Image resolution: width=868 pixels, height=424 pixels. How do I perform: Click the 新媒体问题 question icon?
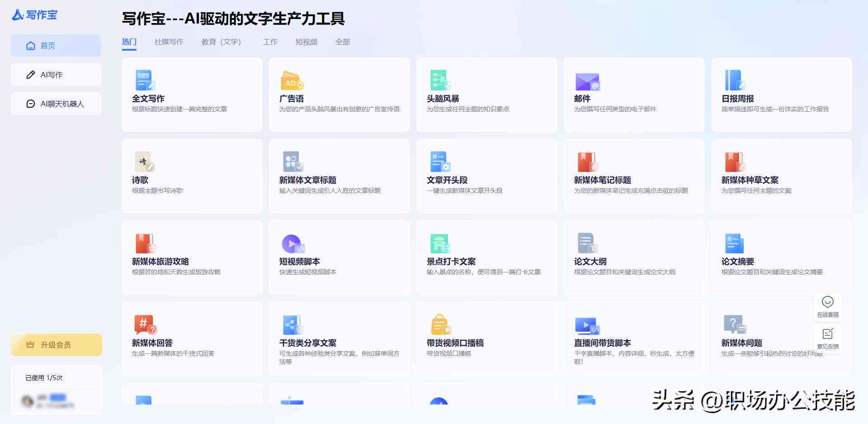point(735,325)
